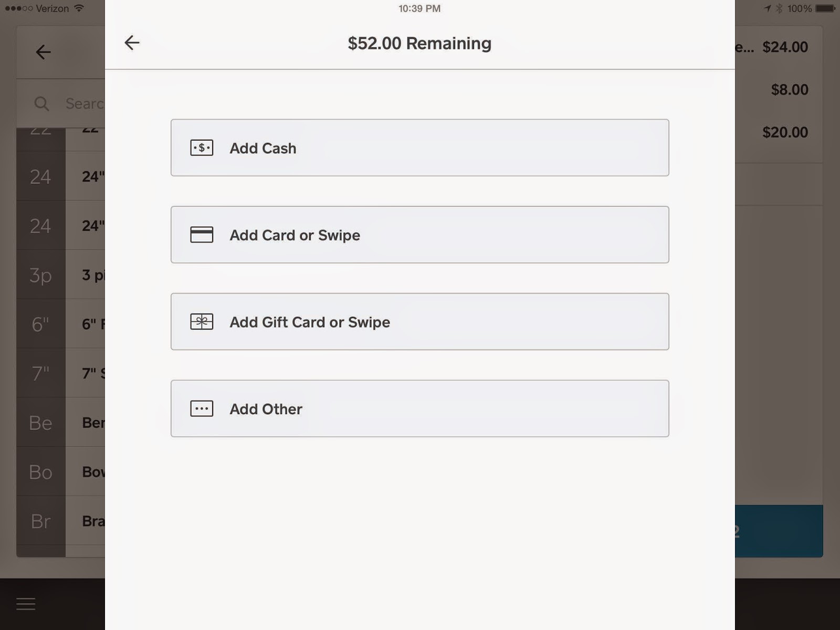The width and height of the screenshot is (840, 630).
Task: Tap the credit card icon
Action: (202, 235)
